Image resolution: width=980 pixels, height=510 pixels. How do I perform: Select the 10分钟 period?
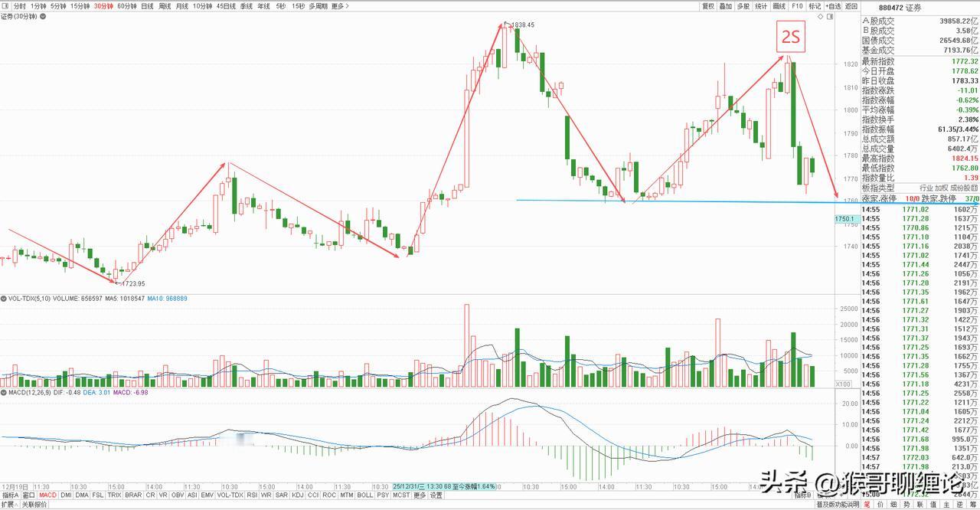tap(203, 6)
